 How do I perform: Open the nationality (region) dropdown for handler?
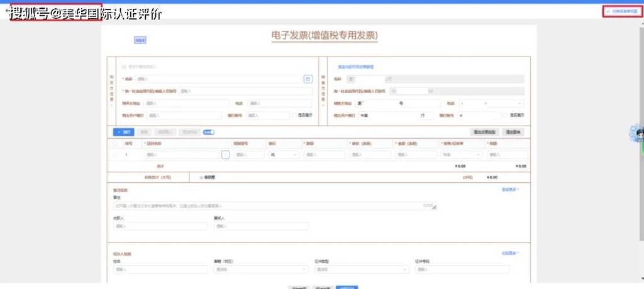pyautogui.click(x=260, y=270)
